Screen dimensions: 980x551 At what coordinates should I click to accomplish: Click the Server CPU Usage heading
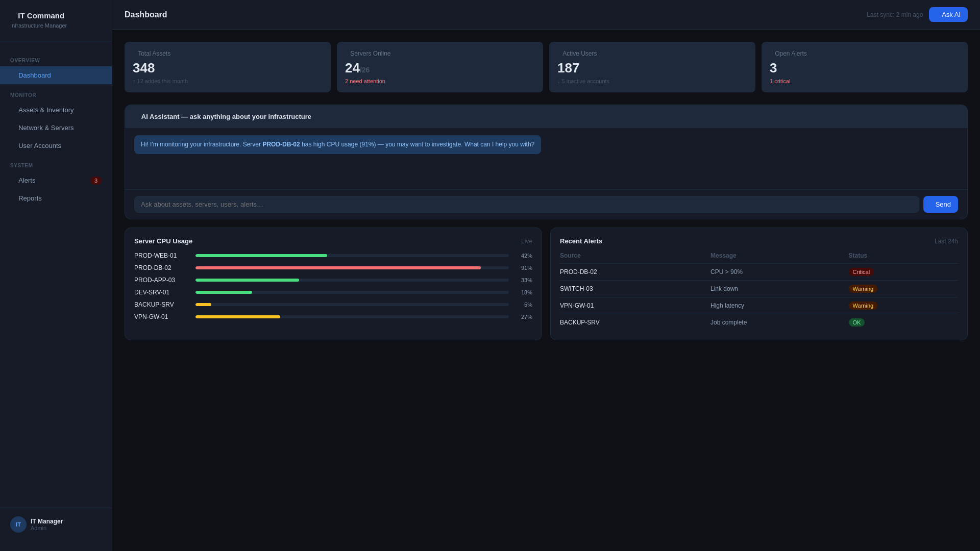tap(163, 241)
